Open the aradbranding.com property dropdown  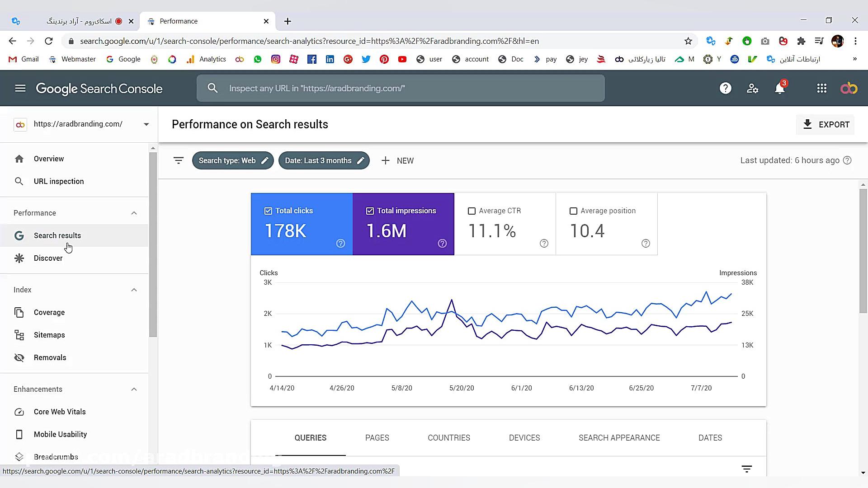[x=146, y=124]
